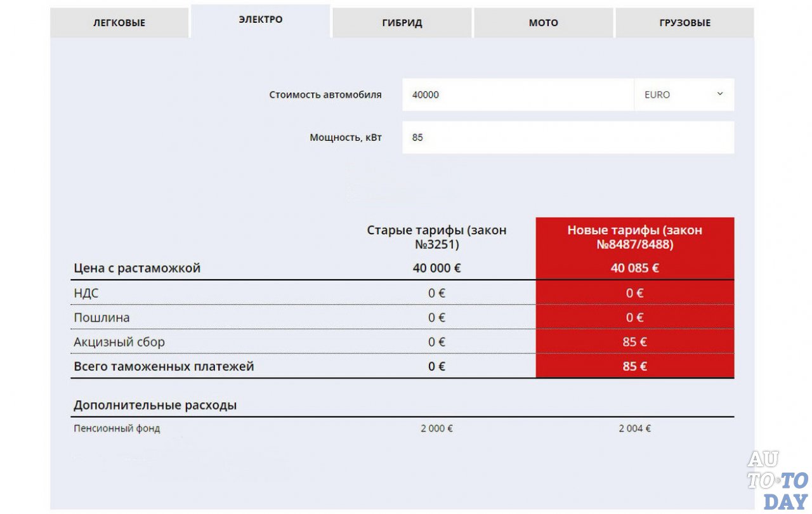
Task: Switch to the ЛЕГКОВЫЕ tab
Action: point(119,23)
